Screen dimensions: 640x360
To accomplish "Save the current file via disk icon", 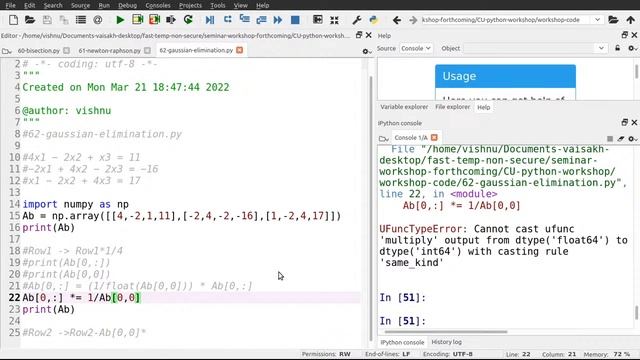I will click(x=47, y=20).
